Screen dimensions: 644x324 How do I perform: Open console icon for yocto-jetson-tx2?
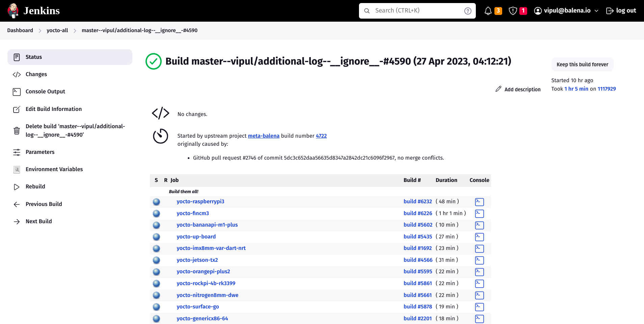click(480, 260)
